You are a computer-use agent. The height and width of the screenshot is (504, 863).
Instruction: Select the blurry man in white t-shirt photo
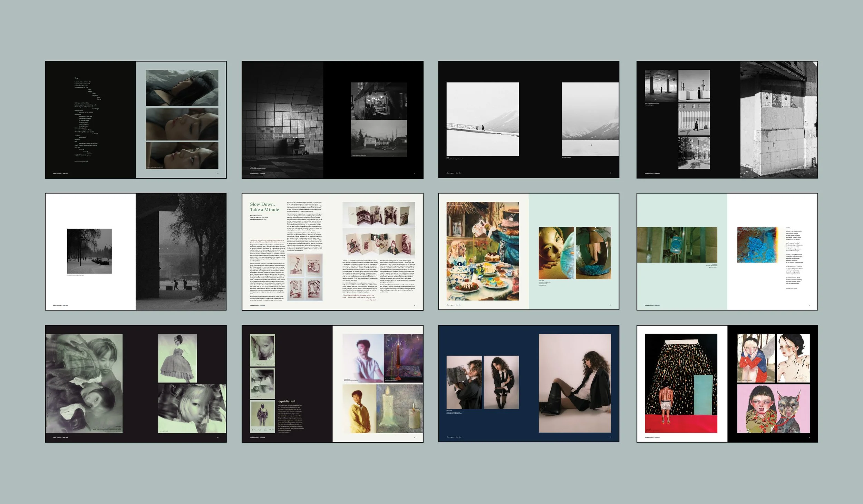tap(363, 358)
